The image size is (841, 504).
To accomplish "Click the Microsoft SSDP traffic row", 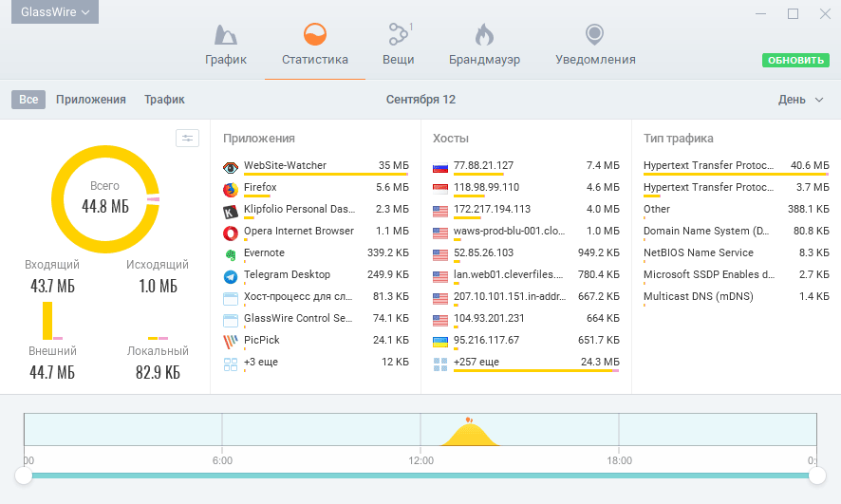I will (x=737, y=275).
